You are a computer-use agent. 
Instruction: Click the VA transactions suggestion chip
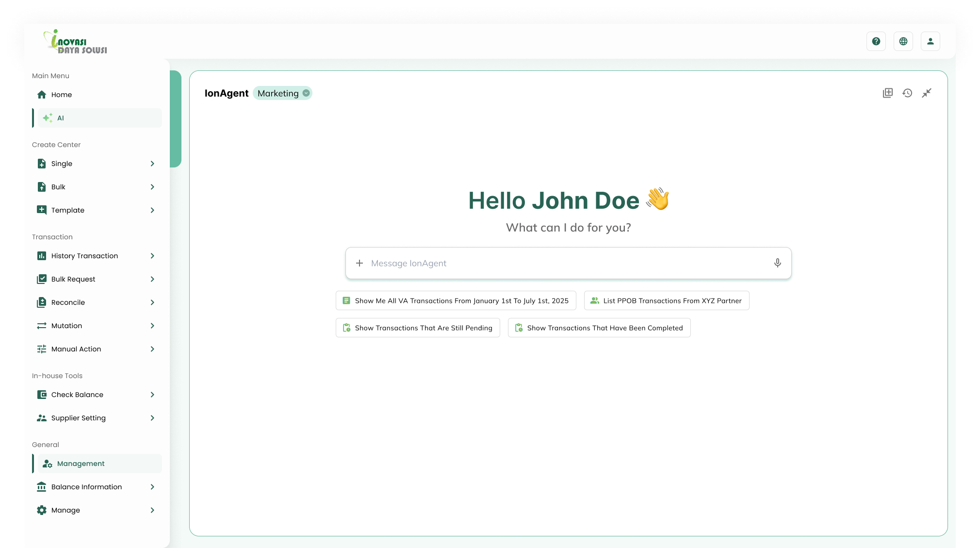point(456,300)
